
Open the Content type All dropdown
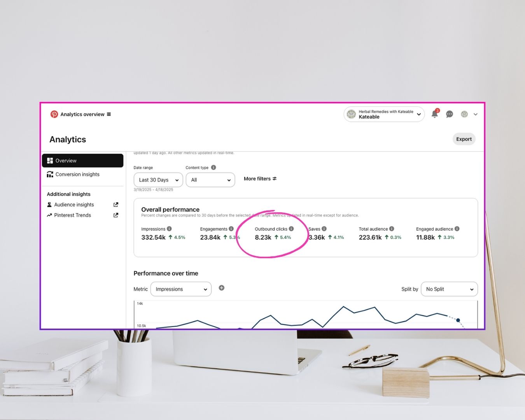[210, 180]
